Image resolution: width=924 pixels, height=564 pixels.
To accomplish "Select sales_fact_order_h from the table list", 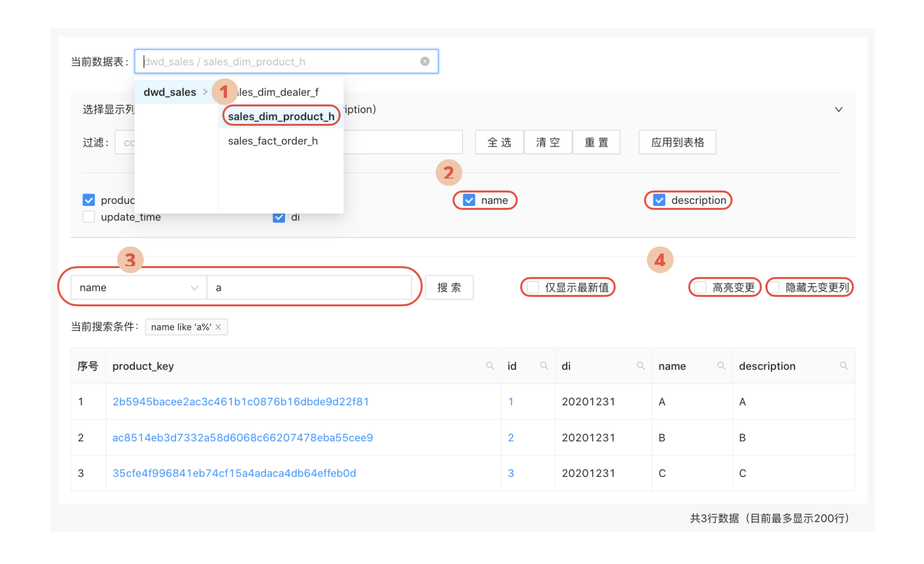I will click(273, 141).
